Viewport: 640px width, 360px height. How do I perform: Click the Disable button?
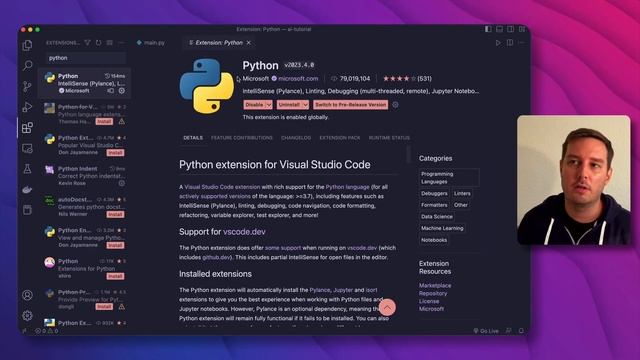coord(255,105)
